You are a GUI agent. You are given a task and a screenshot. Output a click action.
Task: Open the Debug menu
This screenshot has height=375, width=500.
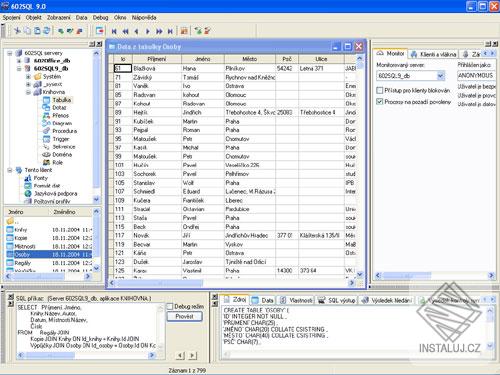coord(100,17)
